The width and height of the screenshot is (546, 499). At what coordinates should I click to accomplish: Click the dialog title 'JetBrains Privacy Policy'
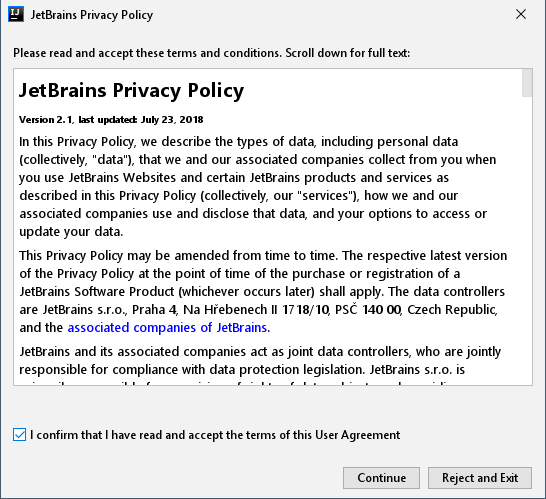pos(92,15)
